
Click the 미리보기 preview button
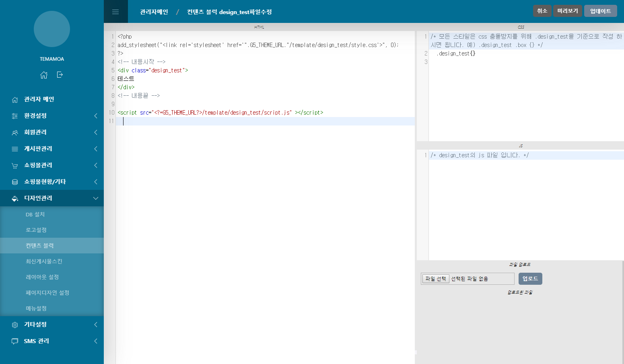567,11
